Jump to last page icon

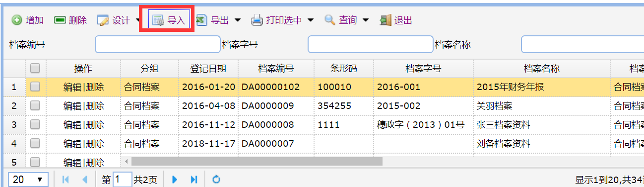coord(194,180)
